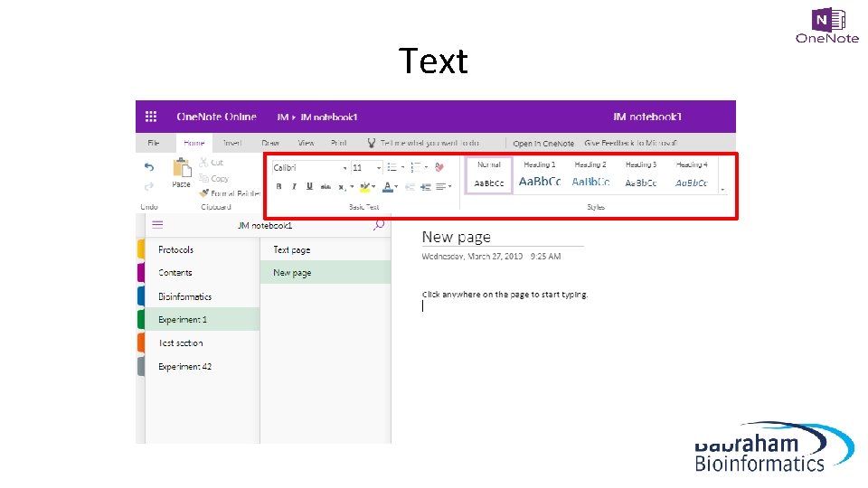Click the paragraph alignment icon

[440, 187]
